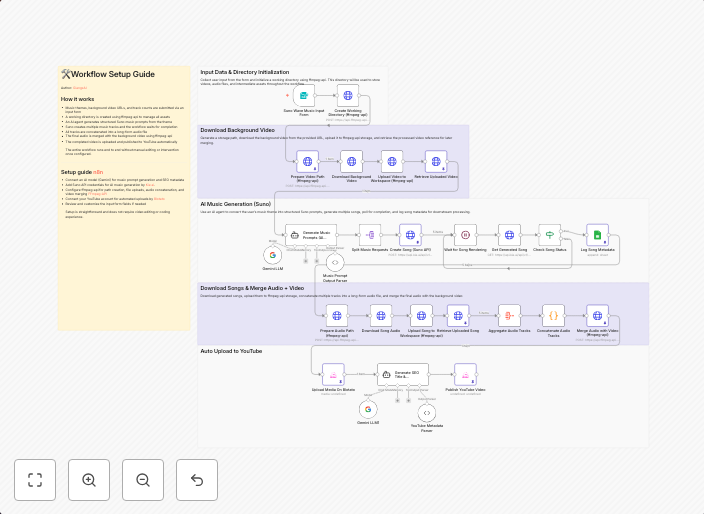Select the Check Song Status node

(551, 234)
